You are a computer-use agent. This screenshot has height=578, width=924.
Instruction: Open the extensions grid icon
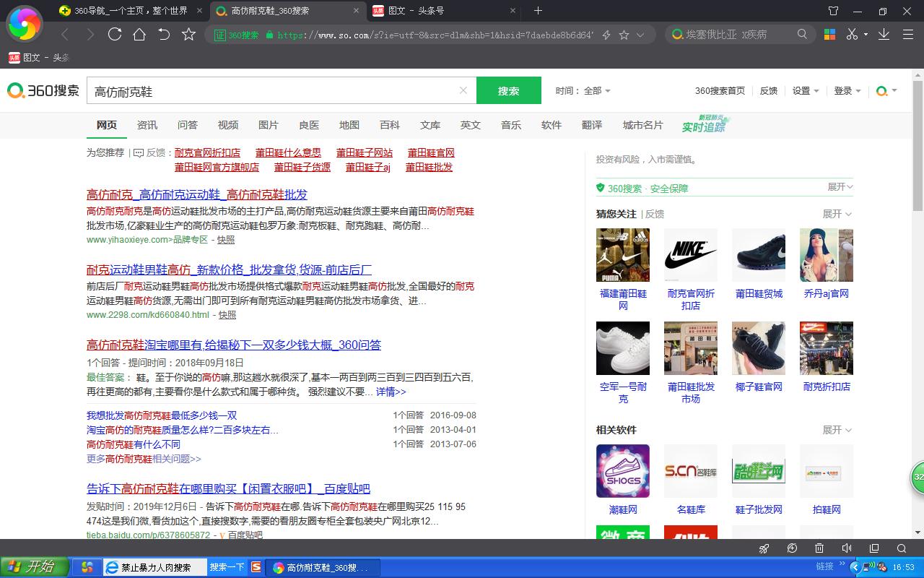click(829, 34)
